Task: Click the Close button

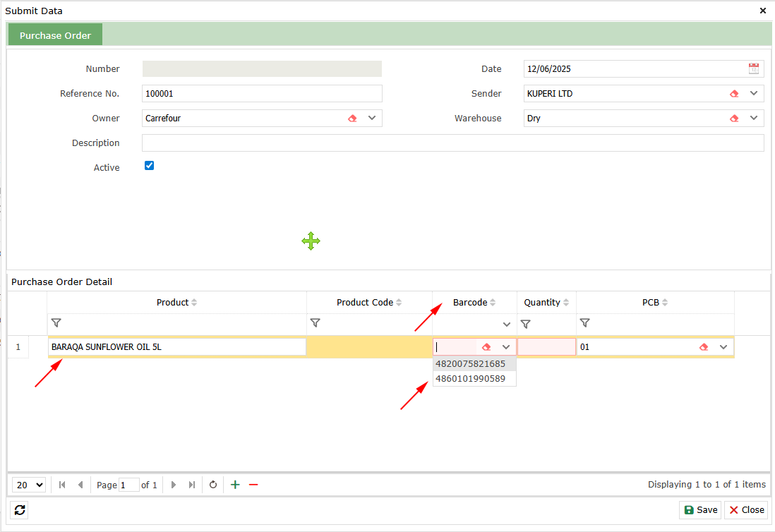Action: (746, 510)
